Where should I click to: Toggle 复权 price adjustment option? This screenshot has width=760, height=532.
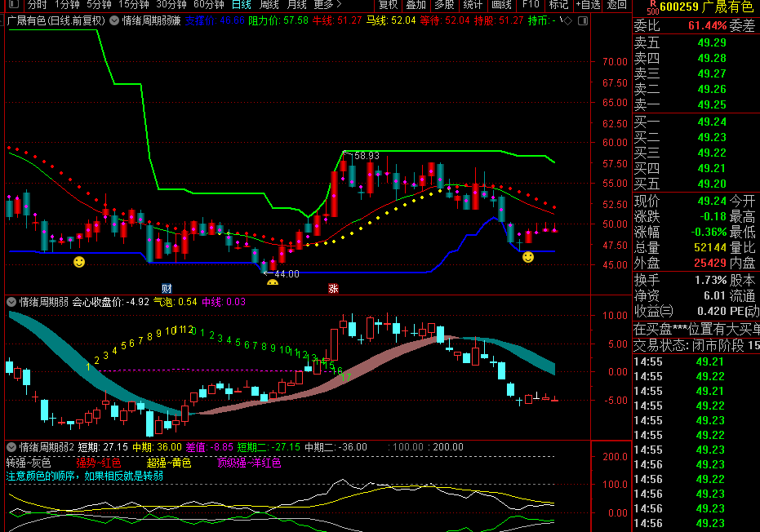point(388,4)
